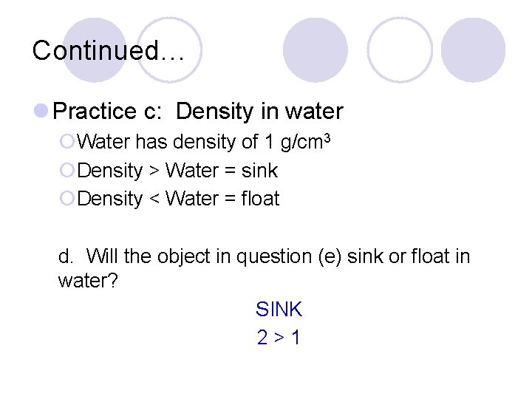Screen dimensions: 532x399
Task: Select the rightmost filled lavender circle
Action: (473, 50)
